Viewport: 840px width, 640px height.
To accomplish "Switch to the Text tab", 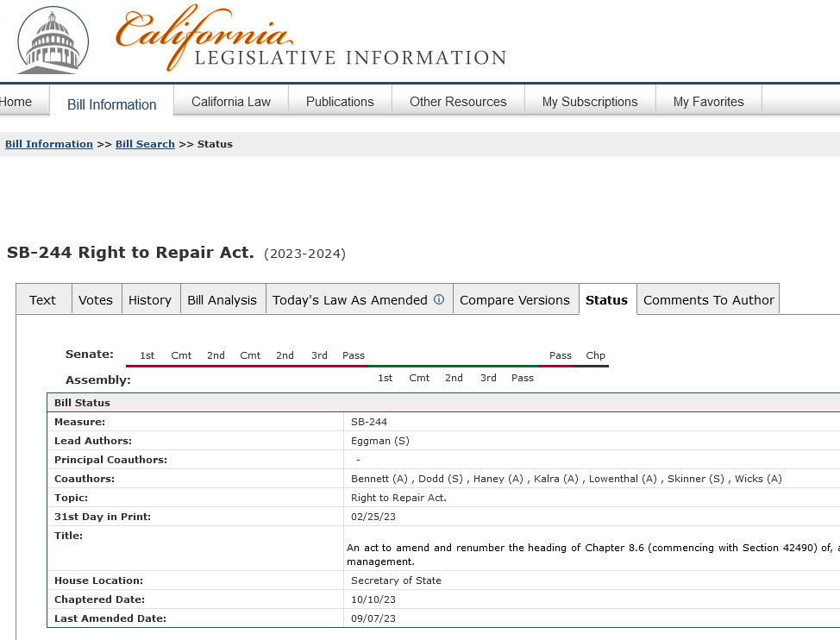I will point(42,300).
